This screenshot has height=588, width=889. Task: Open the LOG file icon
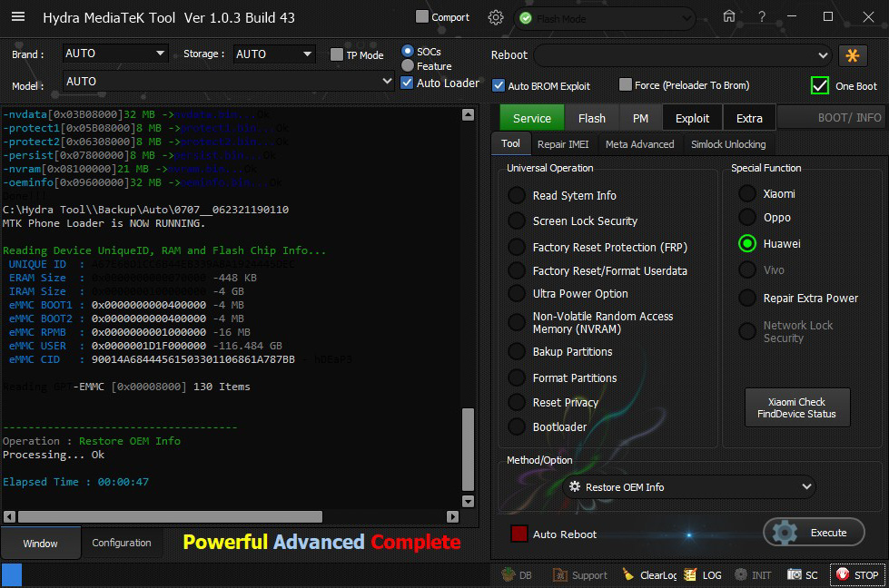coord(690,574)
